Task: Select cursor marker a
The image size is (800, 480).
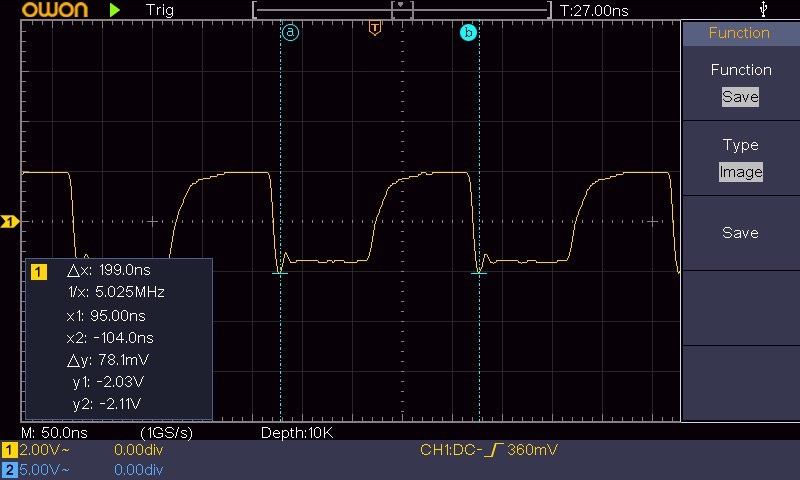Action: click(x=290, y=33)
